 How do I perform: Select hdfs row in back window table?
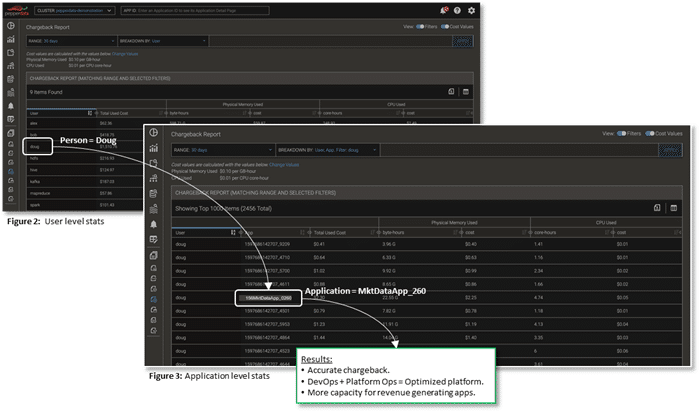pyautogui.click(x=84, y=158)
